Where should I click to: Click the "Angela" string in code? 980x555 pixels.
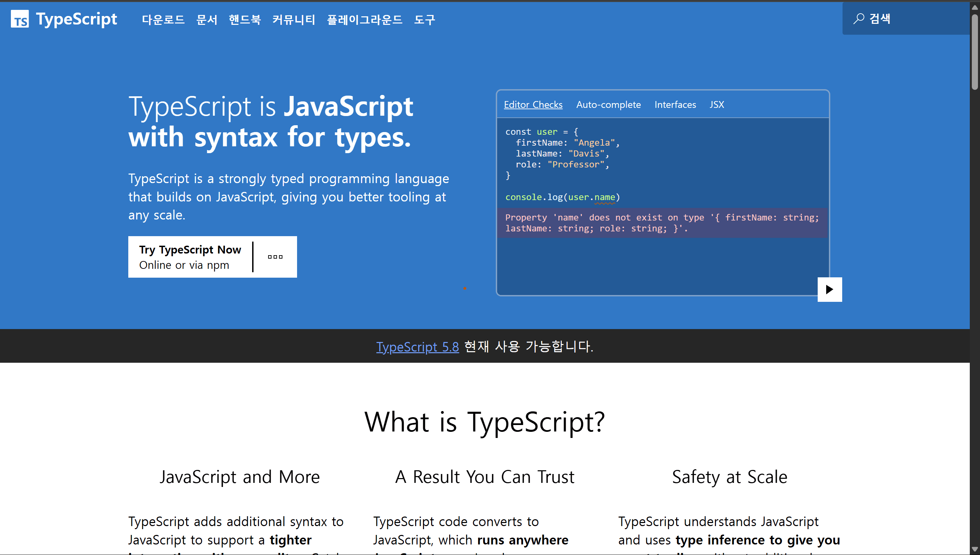click(594, 143)
